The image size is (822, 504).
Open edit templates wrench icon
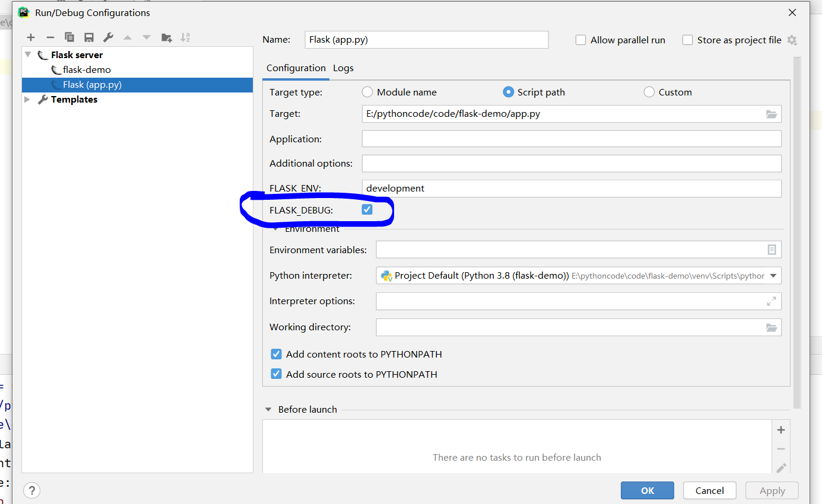tap(108, 37)
